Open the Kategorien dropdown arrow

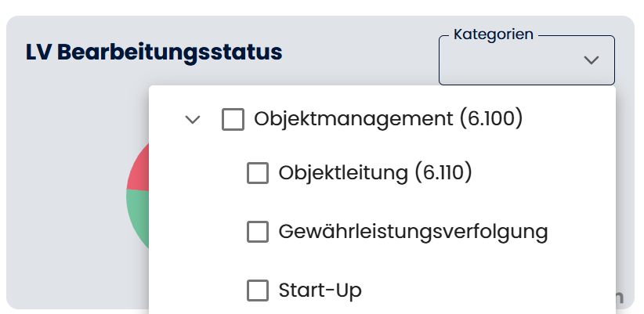point(592,60)
